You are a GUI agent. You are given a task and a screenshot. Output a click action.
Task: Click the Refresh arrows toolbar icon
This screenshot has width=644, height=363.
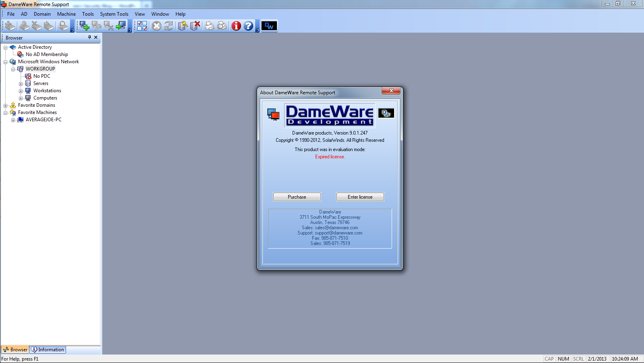pos(169,26)
